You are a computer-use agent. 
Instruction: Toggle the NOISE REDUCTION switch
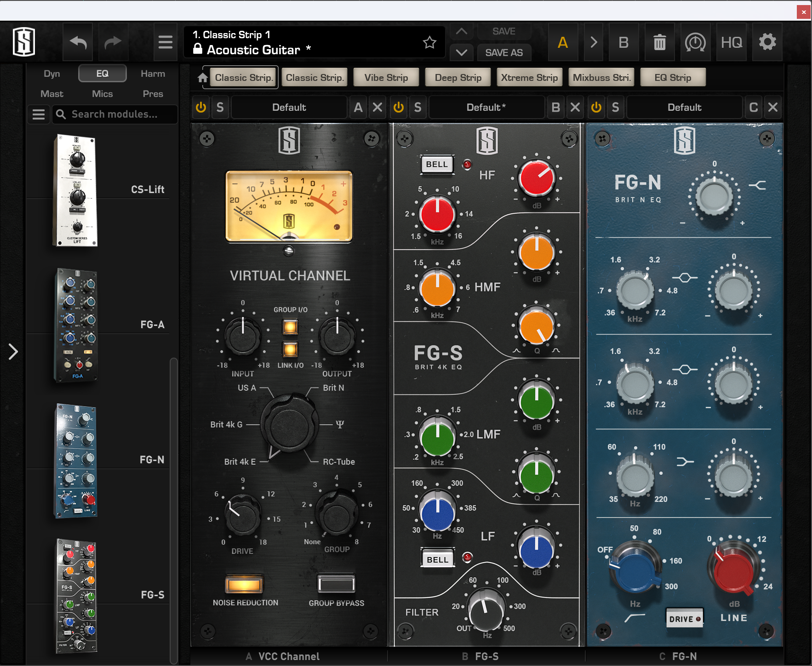coord(244,584)
